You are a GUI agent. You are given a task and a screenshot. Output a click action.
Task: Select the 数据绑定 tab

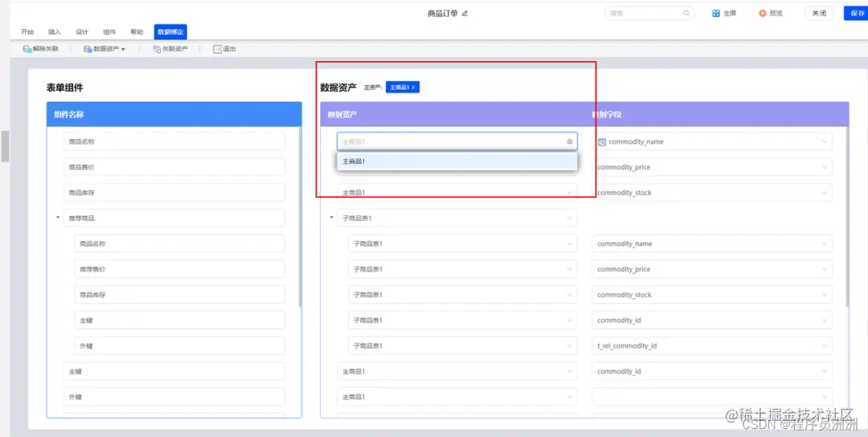click(170, 32)
